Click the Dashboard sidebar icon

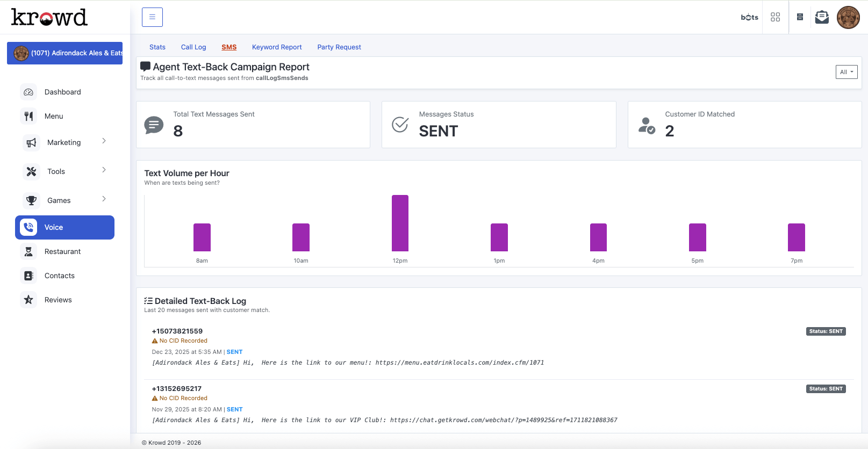click(x=28, y=92)
